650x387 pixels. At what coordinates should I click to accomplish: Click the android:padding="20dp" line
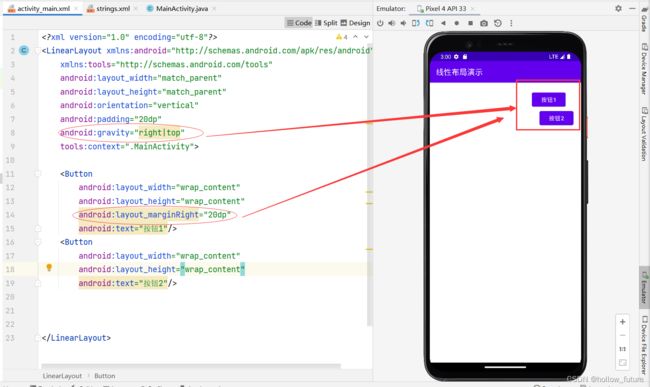tap(111, 119)
